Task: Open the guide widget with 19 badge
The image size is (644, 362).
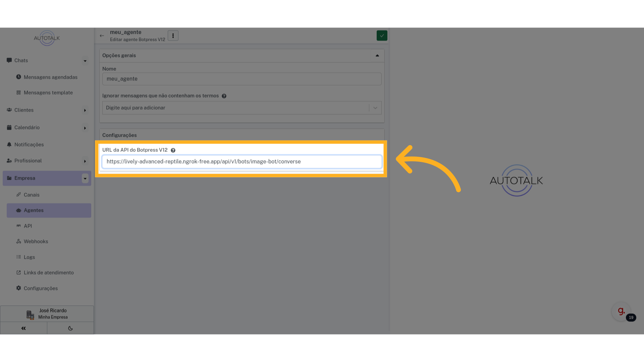Action: click(x=622, y=311)
